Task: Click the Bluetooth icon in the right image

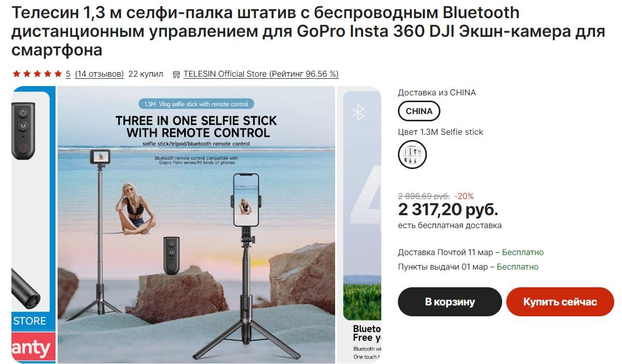Action: tap(357, 113)
